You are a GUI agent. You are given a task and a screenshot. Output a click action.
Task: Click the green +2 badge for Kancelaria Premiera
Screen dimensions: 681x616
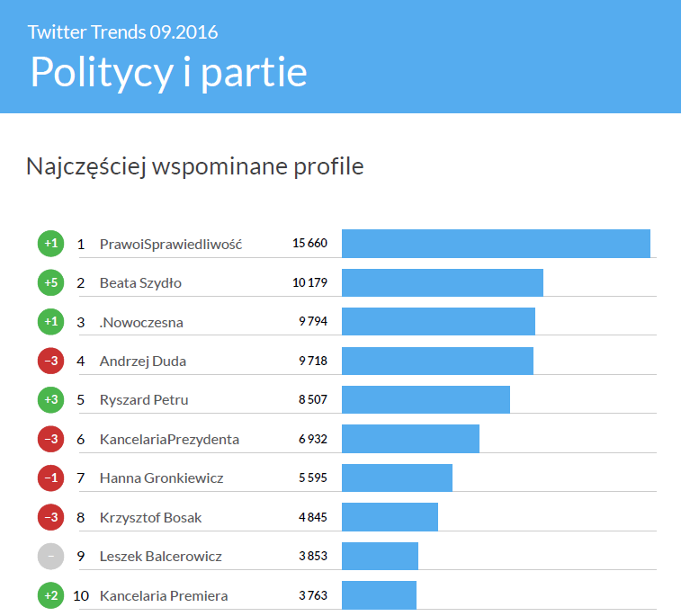[x=50, y=595]
